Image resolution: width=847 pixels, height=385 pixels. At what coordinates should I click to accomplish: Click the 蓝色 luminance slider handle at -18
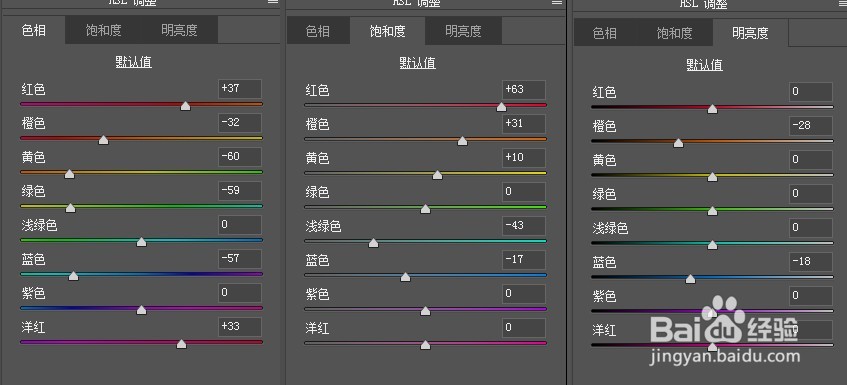tap(690, 279)
